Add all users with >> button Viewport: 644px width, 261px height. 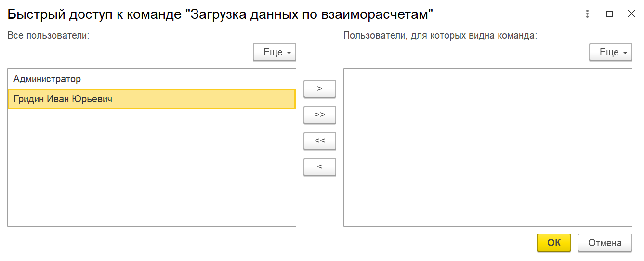coord(320,115)
